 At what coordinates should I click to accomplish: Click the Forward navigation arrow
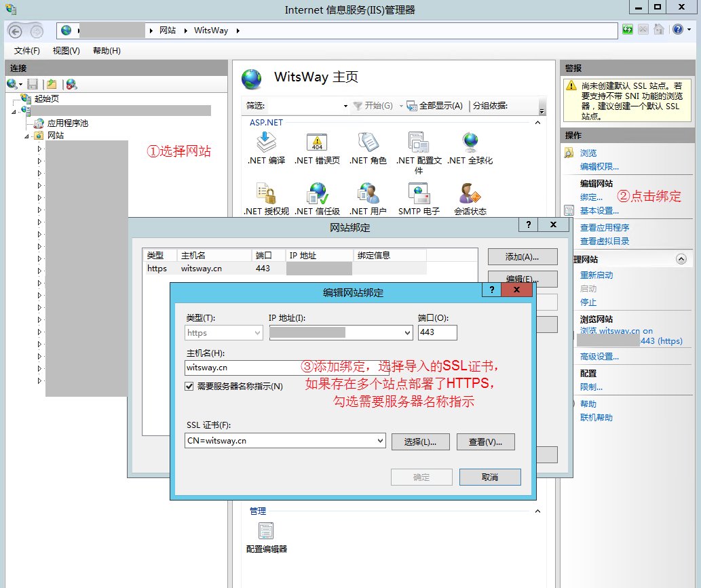click(37, 31)
